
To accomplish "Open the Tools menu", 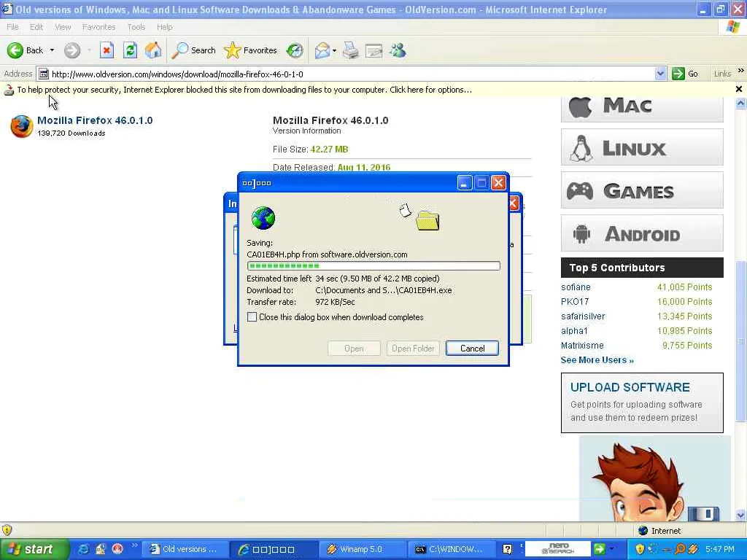I will 136,27.
